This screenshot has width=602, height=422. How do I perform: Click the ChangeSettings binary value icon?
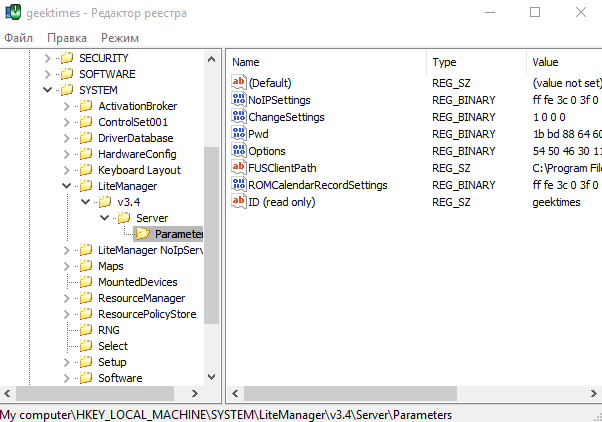238,116
